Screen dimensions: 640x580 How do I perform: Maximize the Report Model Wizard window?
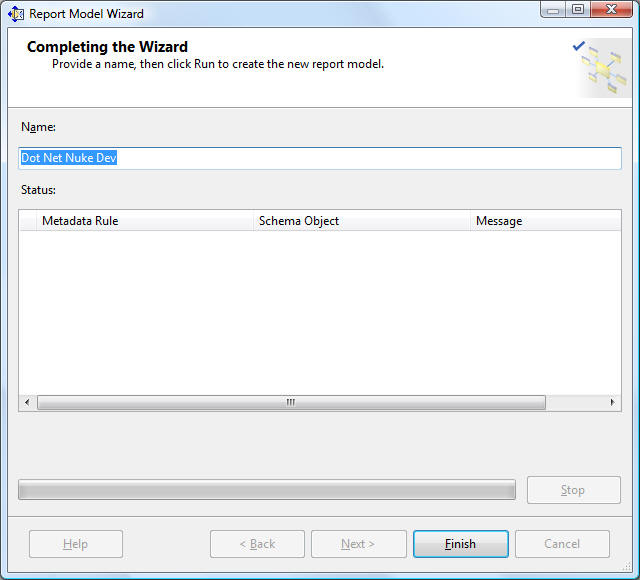(x=578, y=9)
